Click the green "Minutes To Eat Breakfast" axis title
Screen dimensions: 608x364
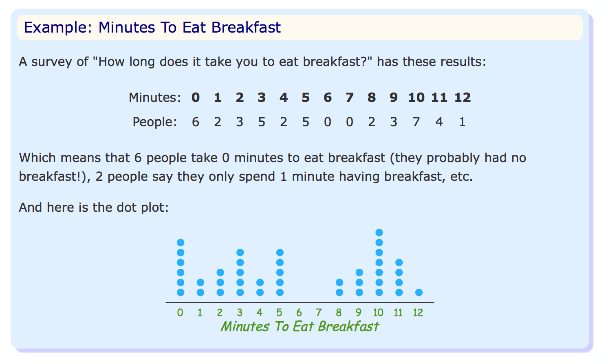coord(300,327)
